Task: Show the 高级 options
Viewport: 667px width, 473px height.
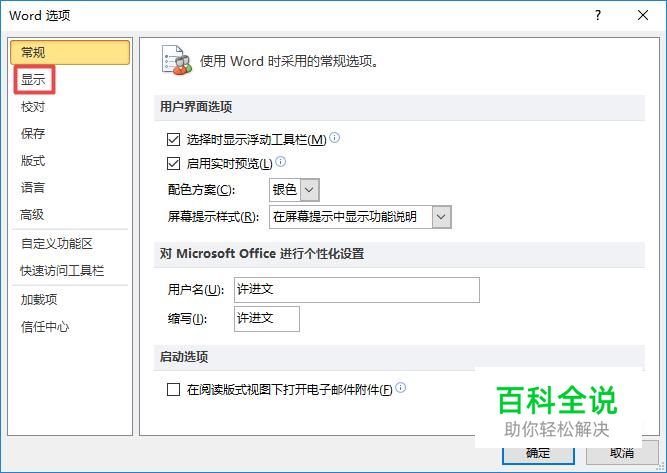Action: click(32, 215)
